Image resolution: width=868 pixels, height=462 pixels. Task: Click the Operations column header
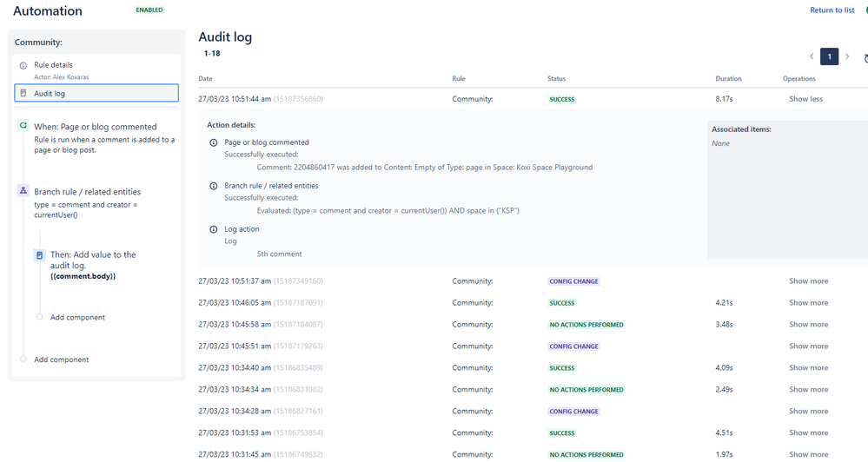point(798,78)
